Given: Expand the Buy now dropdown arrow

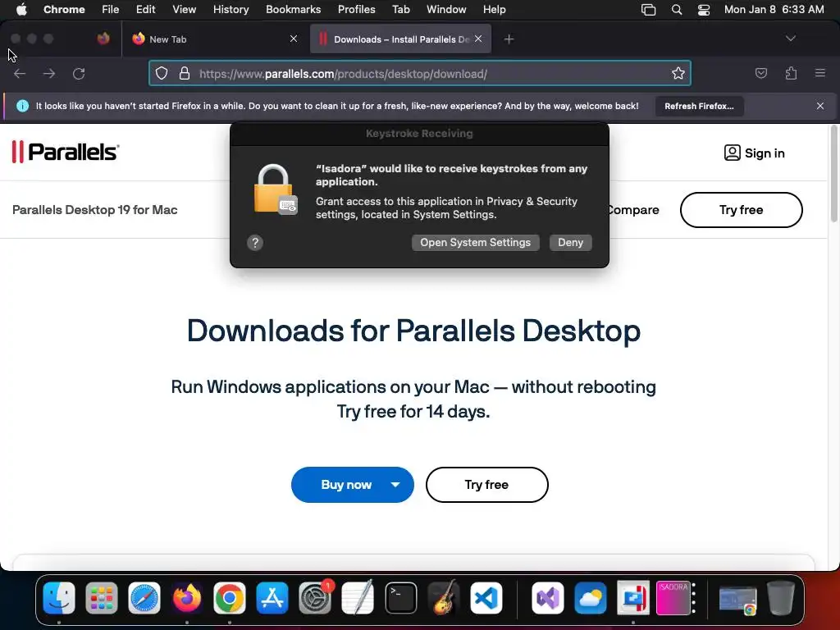Looking at the screenshot, I should tap(395, 485).
